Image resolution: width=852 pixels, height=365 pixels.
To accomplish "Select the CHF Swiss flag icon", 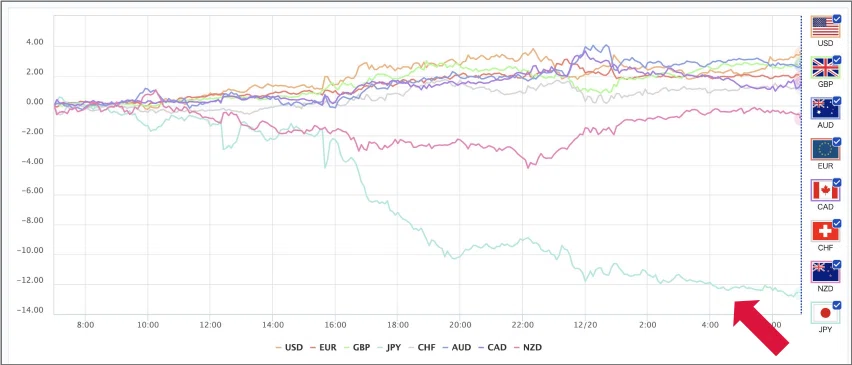I will (x=825, y=231).
